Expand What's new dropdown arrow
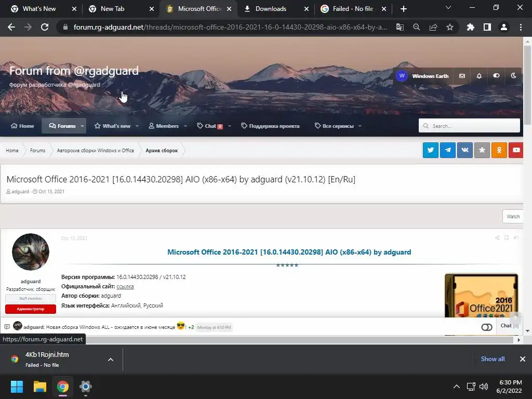This screenshot has height=399, width=532. coord(137,126)
